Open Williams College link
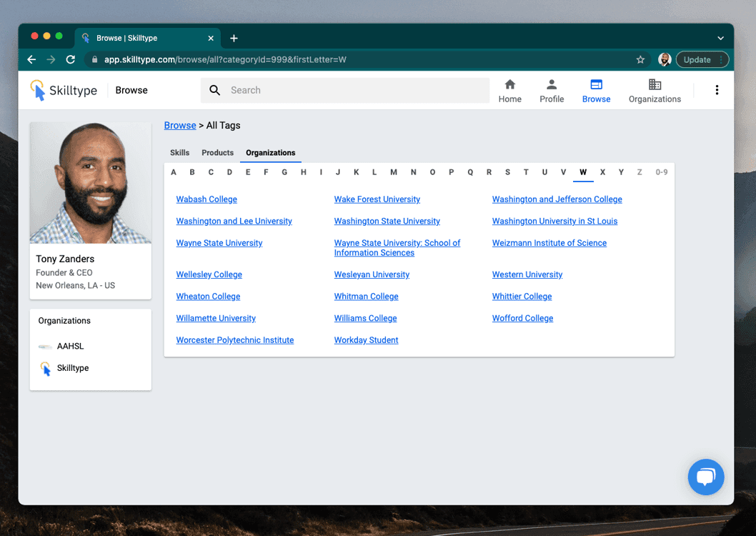The image size is (756, 536). tap(365, 318)
